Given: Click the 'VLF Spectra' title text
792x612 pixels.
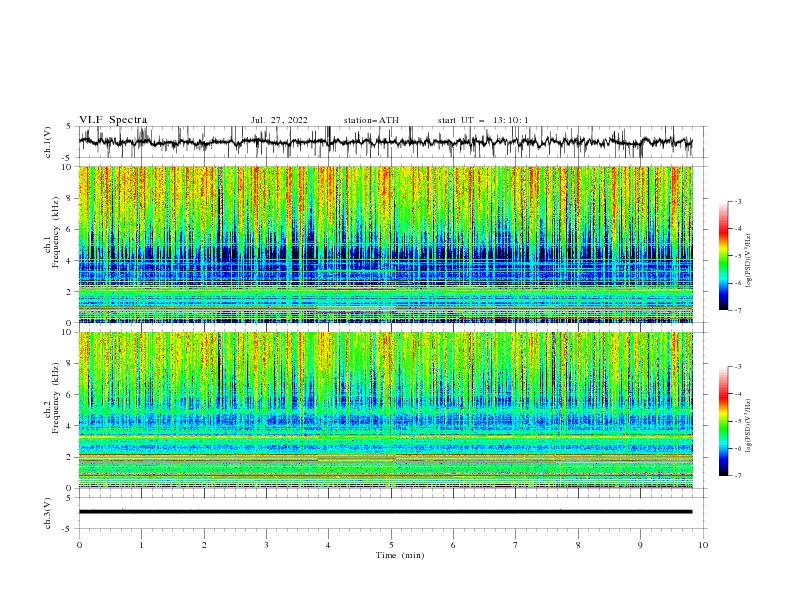Looking at the screenshot, I should pos(113,120).
